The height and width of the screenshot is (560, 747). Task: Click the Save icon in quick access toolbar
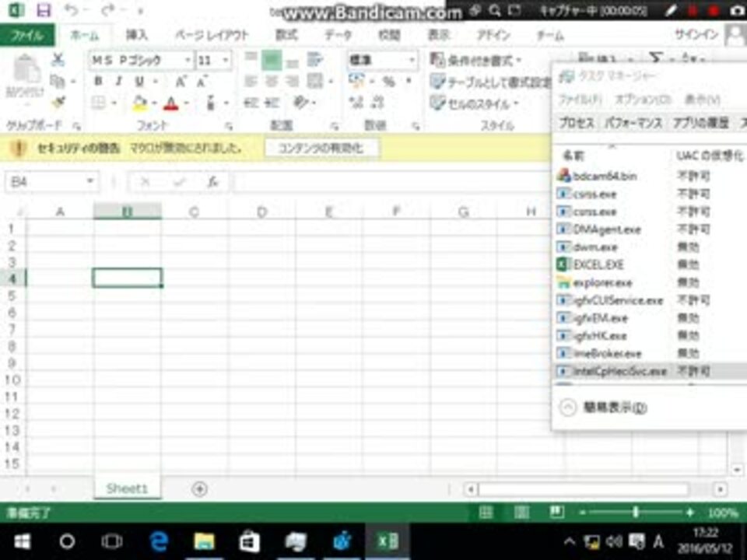point(44,10)
